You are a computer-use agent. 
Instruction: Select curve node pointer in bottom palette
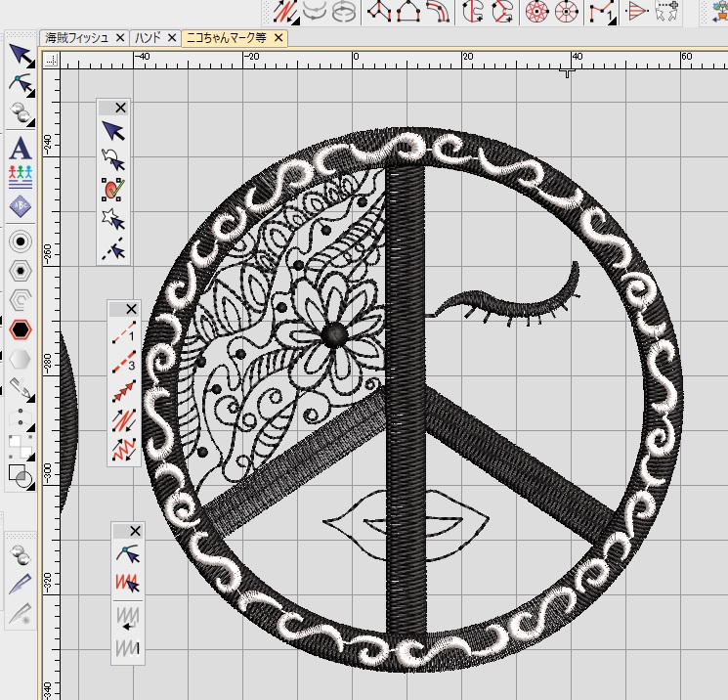coord(128,554)
